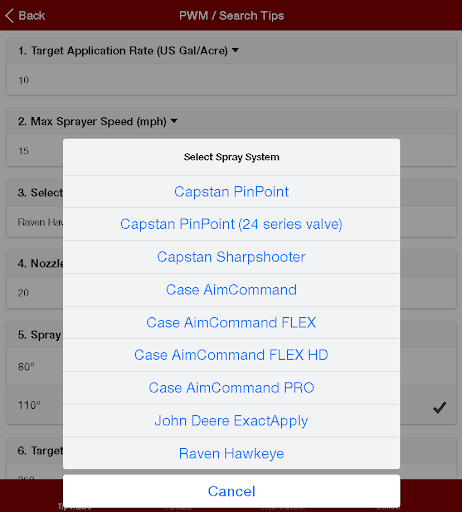Open Target Application Rate unit dropdown
The image size is (462, 512).
[x=235, y=50]
